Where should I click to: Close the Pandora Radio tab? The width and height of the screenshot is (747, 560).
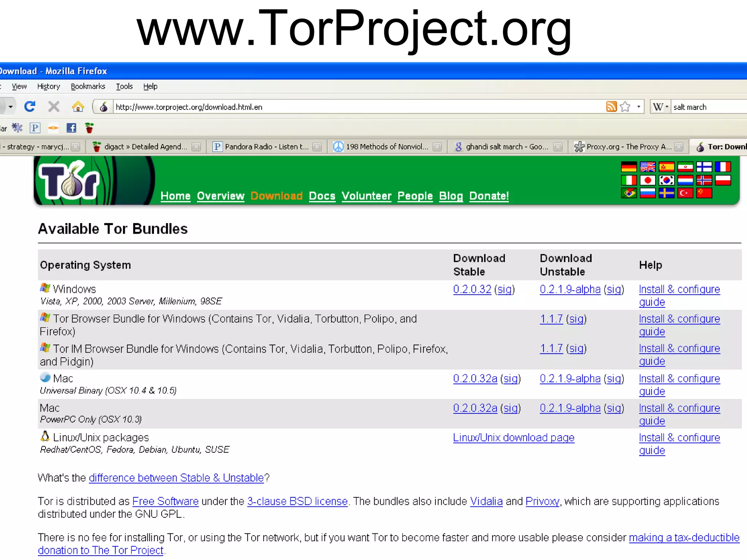tap(317, 147)
